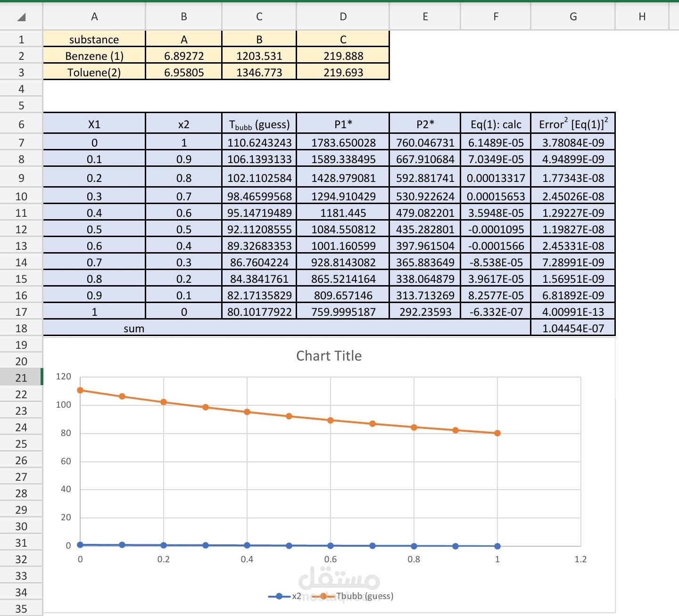The image size is (679, 616).
Task: Click first orange data point at x=0
Action: click(80, 390)
